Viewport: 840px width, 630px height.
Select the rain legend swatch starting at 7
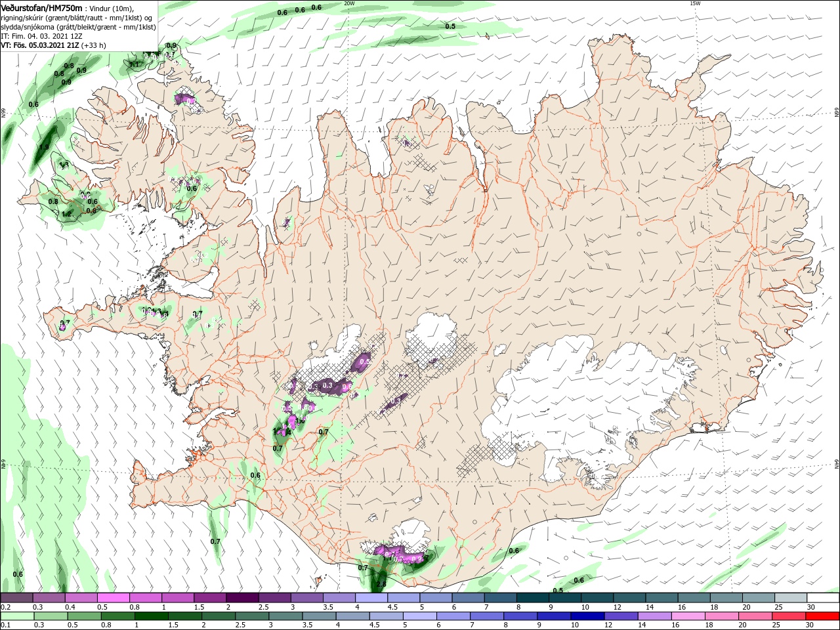486,616
